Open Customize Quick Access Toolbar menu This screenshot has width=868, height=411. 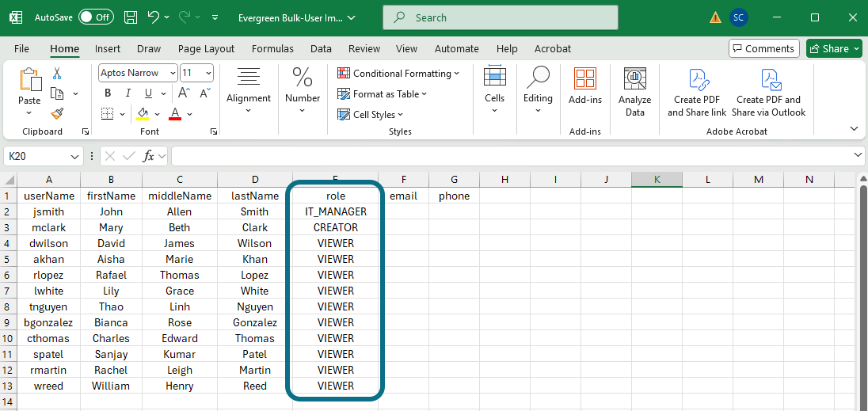(215, 17)
